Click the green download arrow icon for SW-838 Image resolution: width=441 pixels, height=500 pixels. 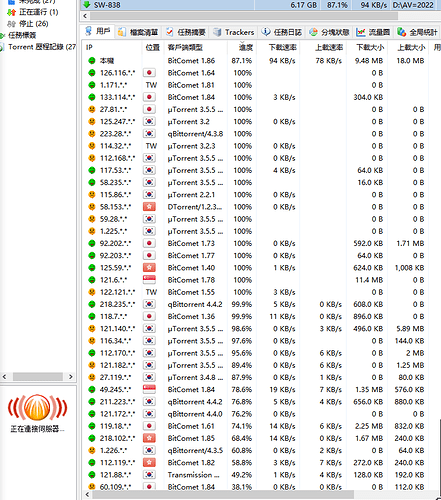[87, 5]
